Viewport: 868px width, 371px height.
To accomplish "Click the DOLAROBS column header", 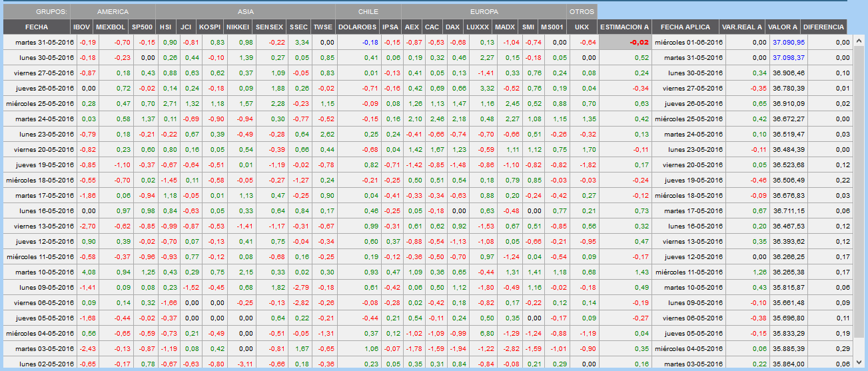I will [x=357, y=27].
